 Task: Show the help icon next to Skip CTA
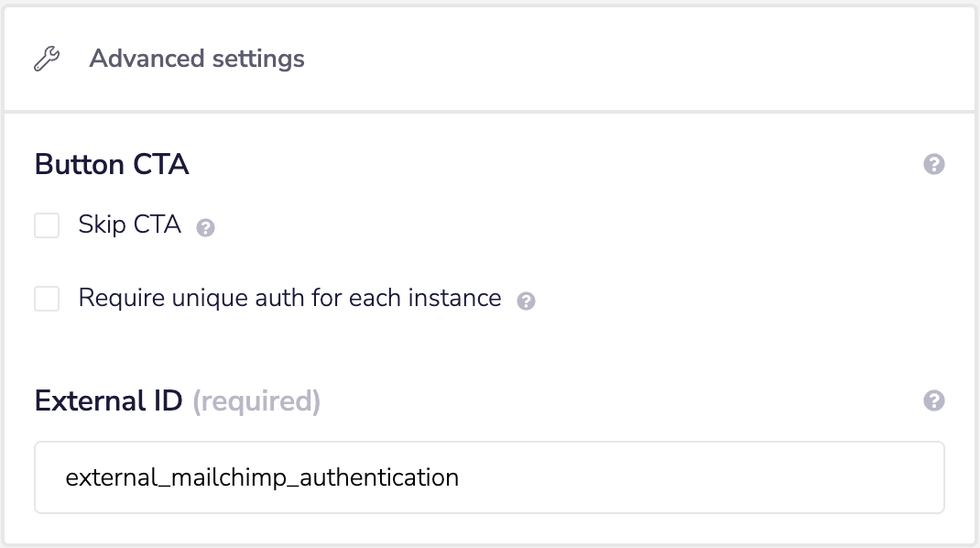tap(206, 228)
